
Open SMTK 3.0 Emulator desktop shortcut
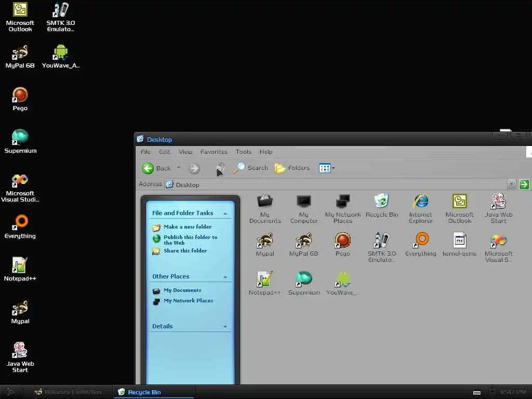[61, 17]
